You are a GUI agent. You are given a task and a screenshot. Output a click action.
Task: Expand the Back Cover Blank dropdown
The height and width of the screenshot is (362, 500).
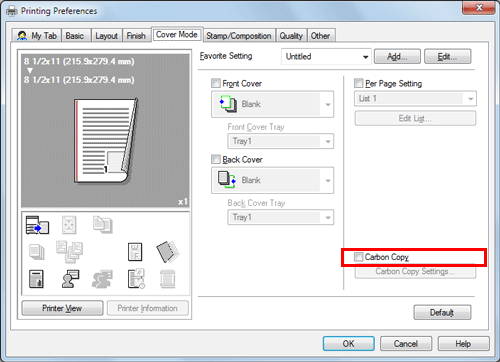tap(272, 180)
